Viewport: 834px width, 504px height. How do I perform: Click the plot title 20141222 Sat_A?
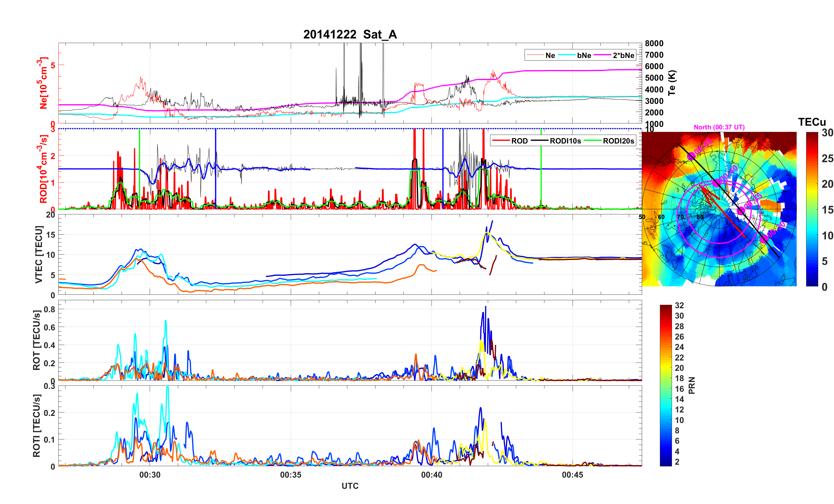(x=350, y=34)
